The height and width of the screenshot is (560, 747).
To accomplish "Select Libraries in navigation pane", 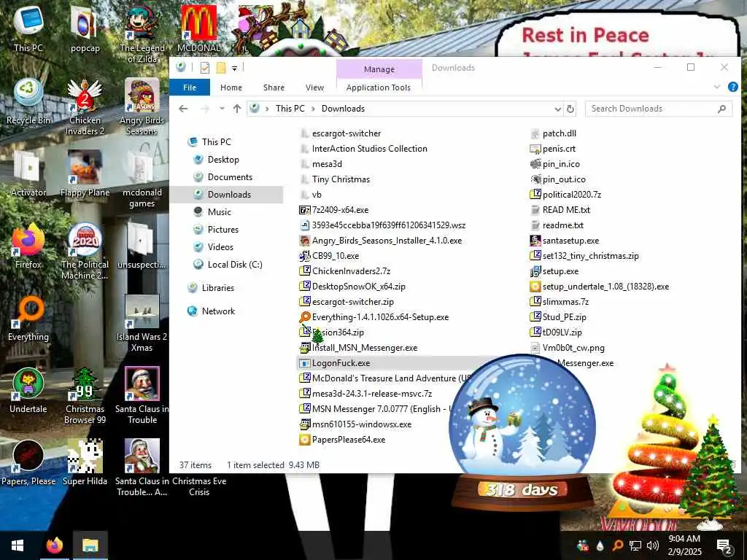I will [x=217, y=287].
